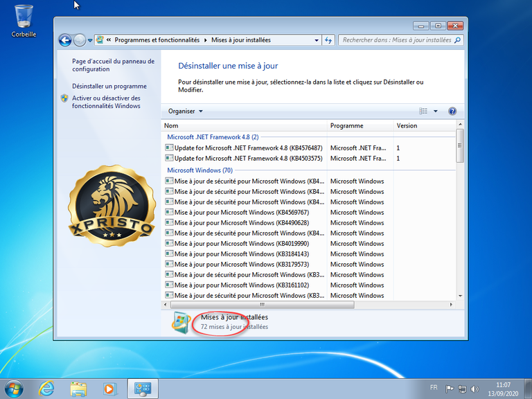Open recent pages dropdown beside navigation arrows
This screenshot has height=399, width=532.
90,40
